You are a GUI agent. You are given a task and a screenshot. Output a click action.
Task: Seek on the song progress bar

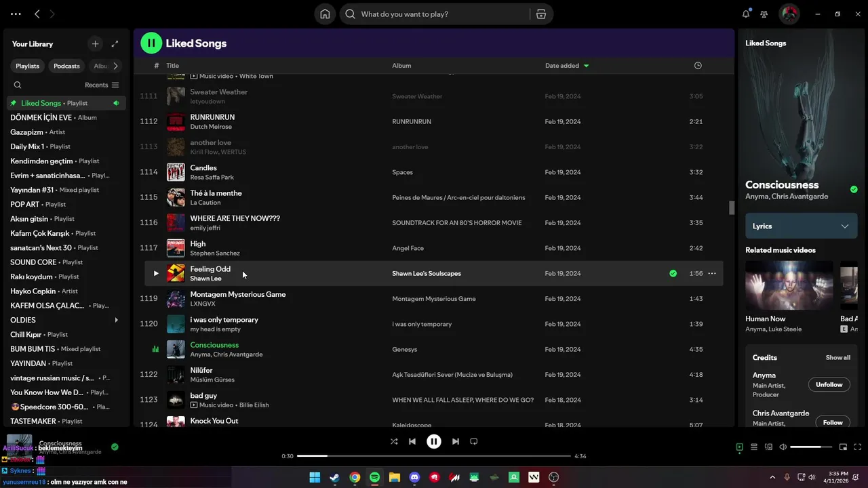tap(434, 456)
